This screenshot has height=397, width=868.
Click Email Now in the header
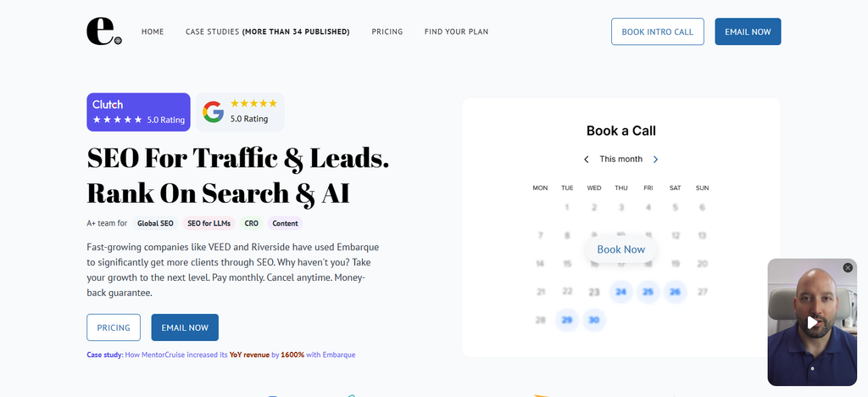(748, 31)
